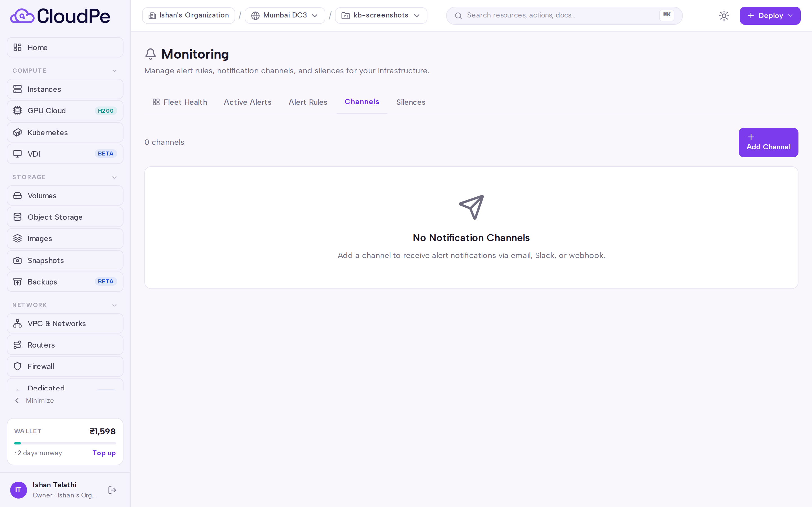Viewport: 812px width, 507px height.
Task: Open the GPU Cloud chip icon
Action: pyautogui.click(x=17, y=110)
